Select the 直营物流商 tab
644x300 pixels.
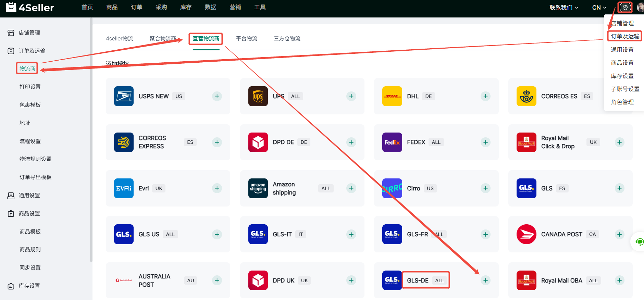tap(206, 38)
